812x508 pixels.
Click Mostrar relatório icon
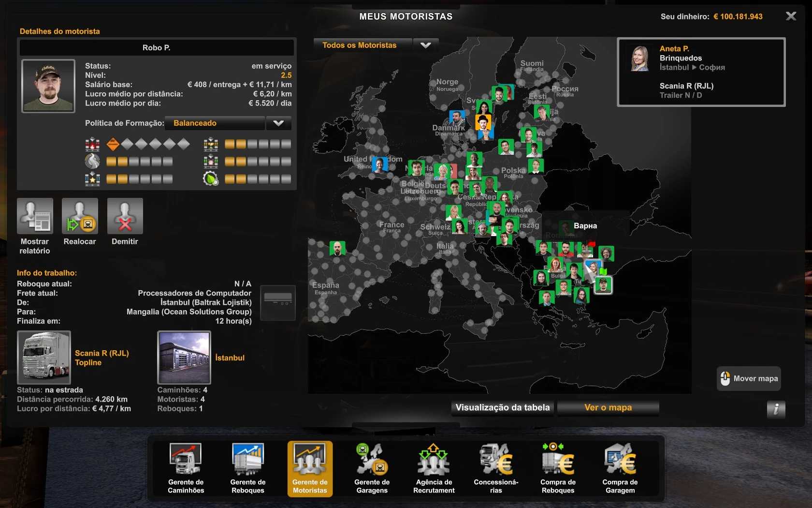pos(35,217)
